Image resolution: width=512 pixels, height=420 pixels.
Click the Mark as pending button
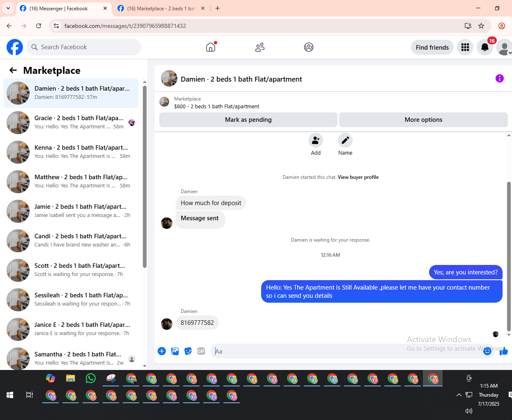click(x=248, y=120)
